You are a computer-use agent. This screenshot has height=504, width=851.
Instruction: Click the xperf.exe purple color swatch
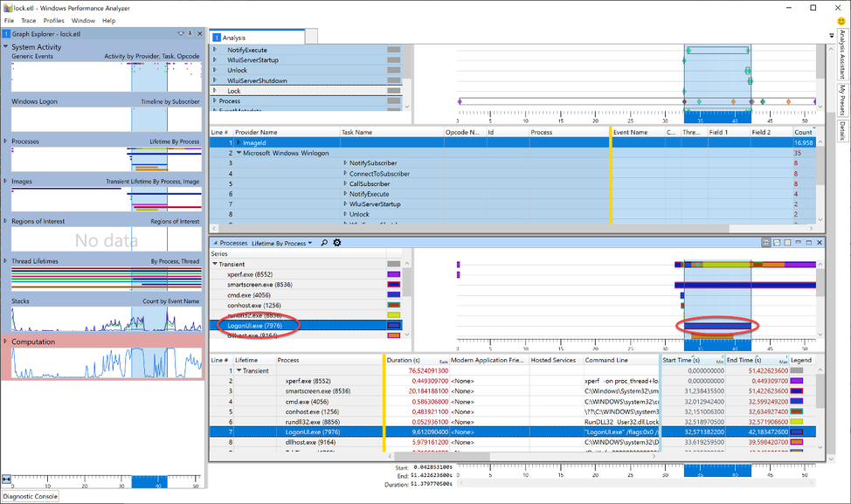pyautogui.click(x=393, y=274)
